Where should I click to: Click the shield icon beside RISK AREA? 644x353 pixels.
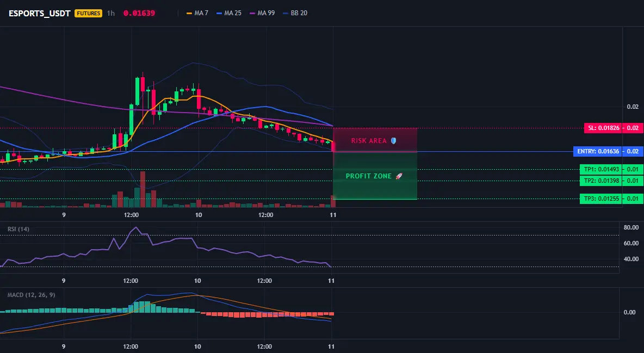(393, 140)
